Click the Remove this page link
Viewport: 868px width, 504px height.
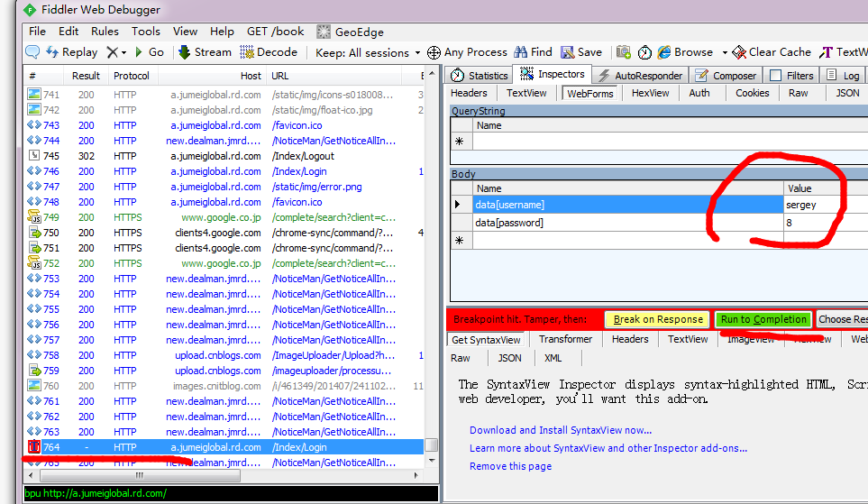(x=510, y=466)
